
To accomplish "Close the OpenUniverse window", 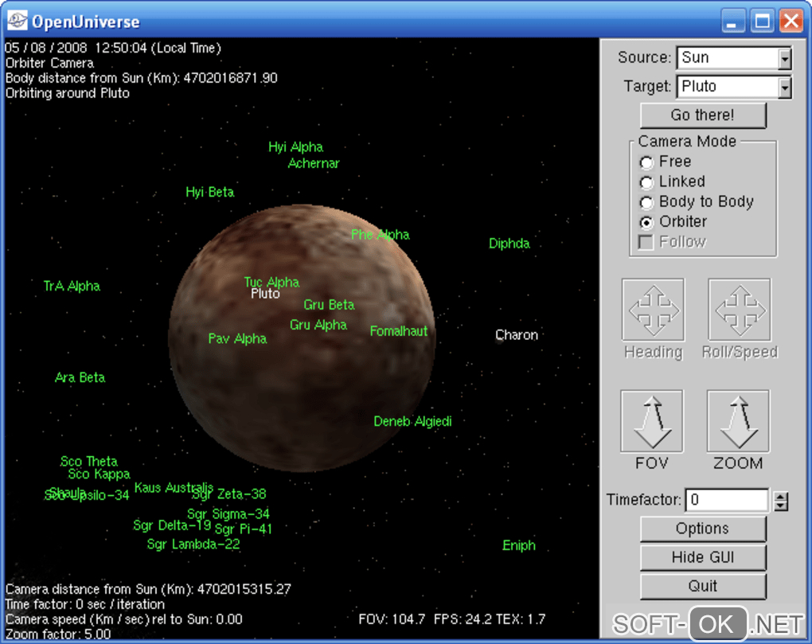I will pyautogui.click(x=791, y=21).
